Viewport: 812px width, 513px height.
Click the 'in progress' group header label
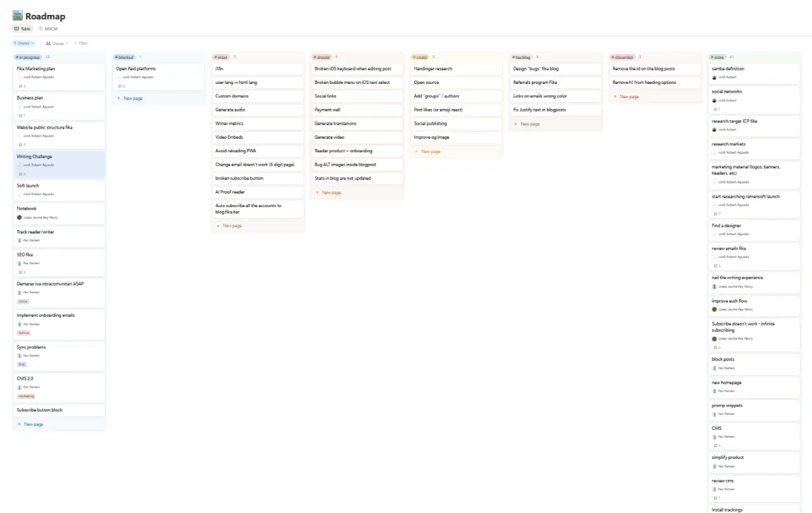pos(28,58)
